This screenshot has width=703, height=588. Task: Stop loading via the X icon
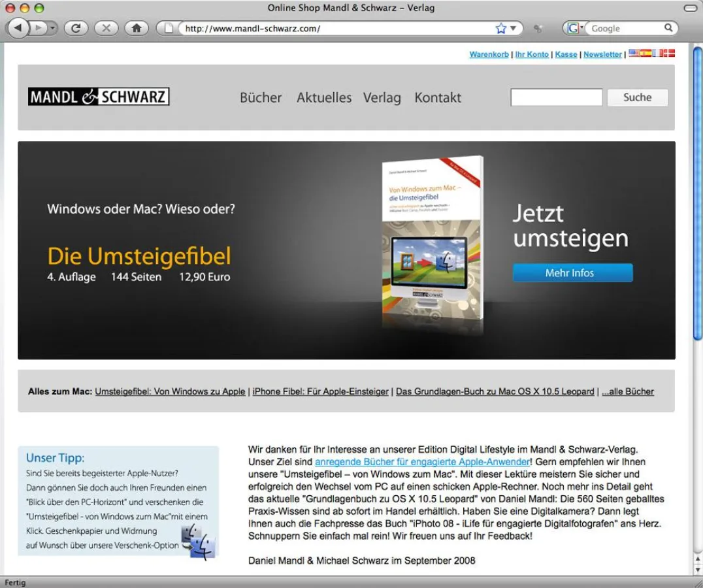tap(106, 28)
